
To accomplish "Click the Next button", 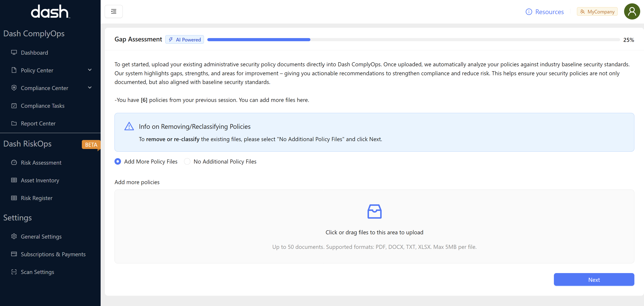I will (x=594, y=280).
